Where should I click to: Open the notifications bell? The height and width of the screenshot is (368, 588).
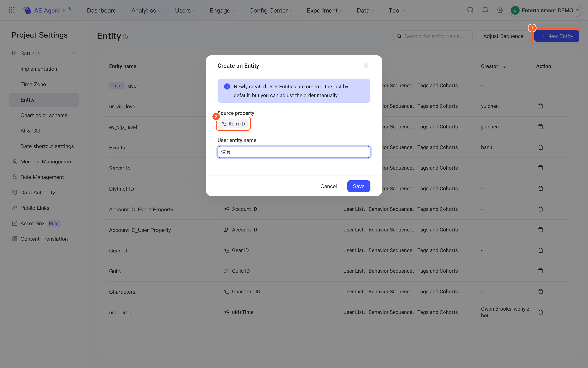[485, 10]
